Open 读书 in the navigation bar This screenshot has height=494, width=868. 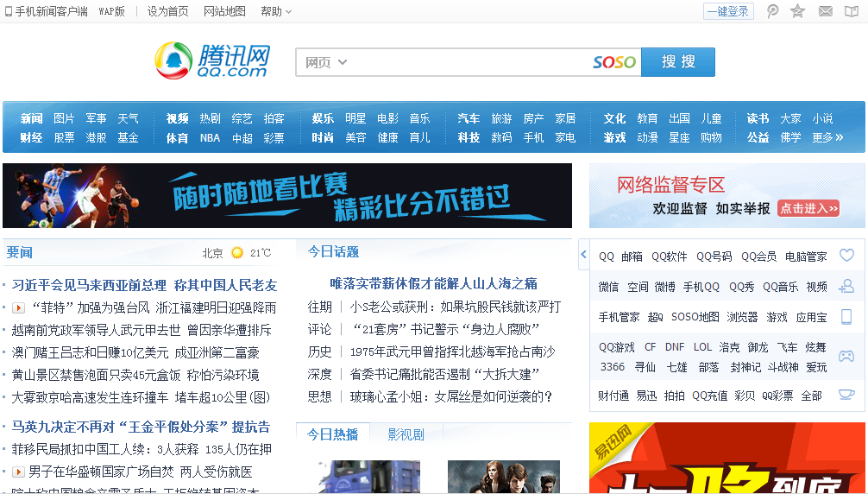tap(758, 118)
